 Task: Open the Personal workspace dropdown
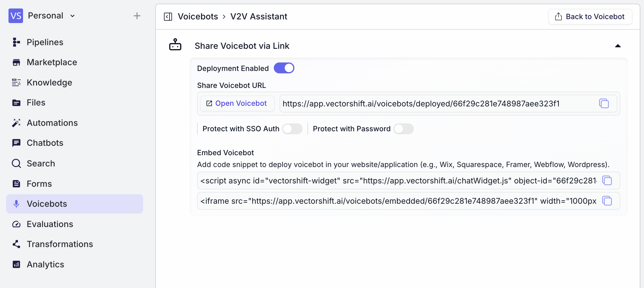point(51,15)
